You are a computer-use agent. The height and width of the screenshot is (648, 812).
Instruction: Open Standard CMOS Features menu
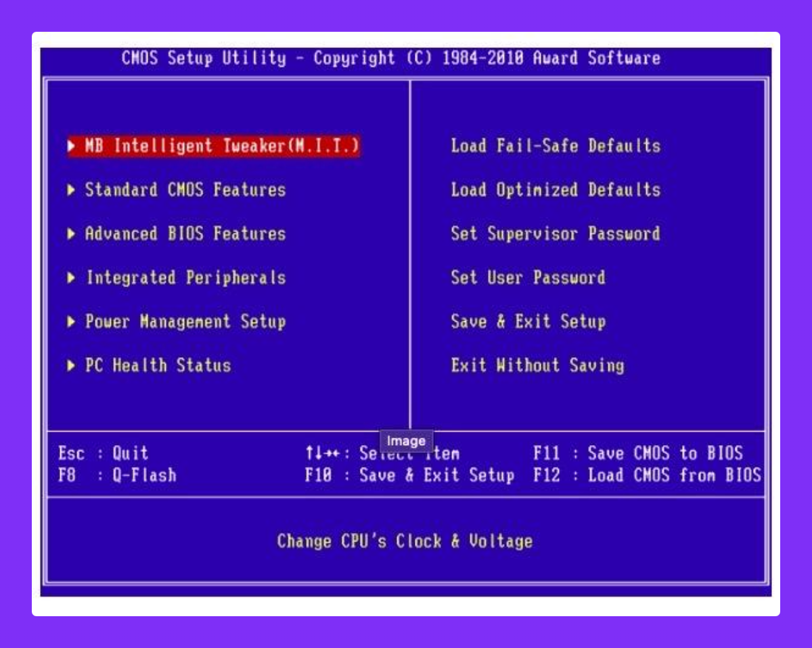tap(185, 189)
